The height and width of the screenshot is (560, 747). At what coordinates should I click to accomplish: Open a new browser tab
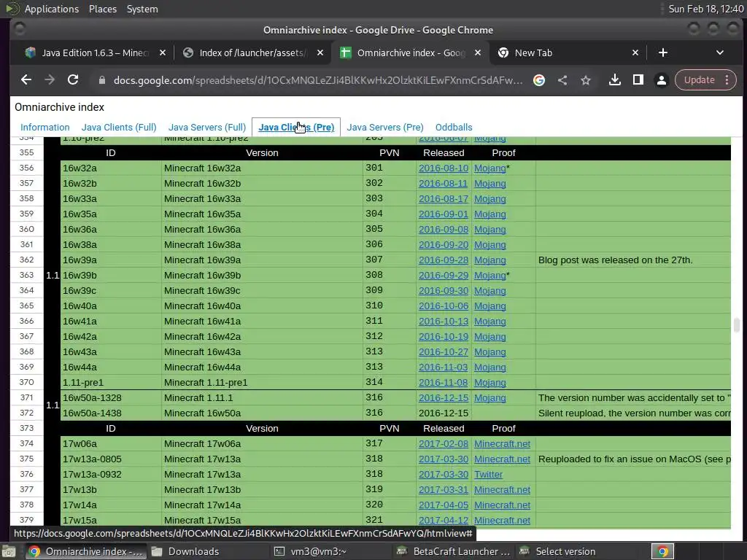(x=662, y=52)
